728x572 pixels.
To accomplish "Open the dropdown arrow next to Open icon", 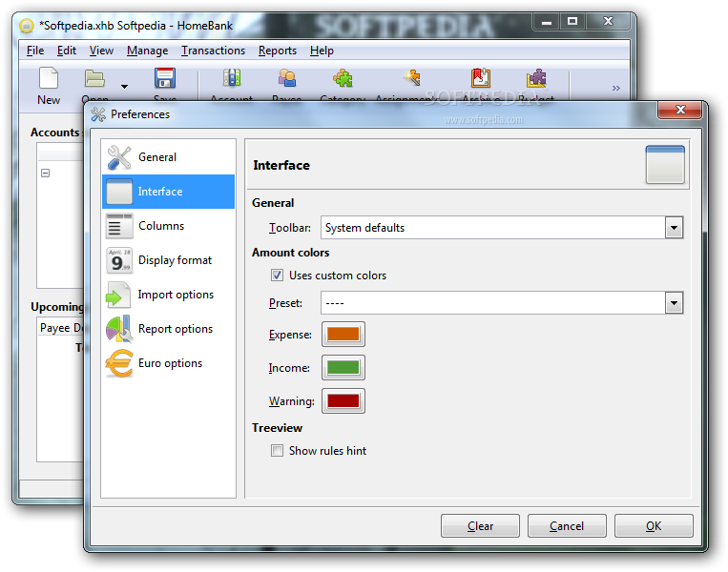I will (x=124, y=87).
